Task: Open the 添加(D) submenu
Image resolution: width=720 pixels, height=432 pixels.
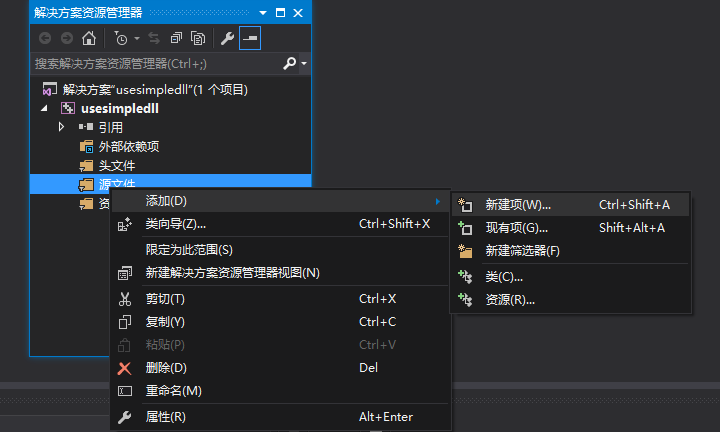Action: [x=280, y=201]
